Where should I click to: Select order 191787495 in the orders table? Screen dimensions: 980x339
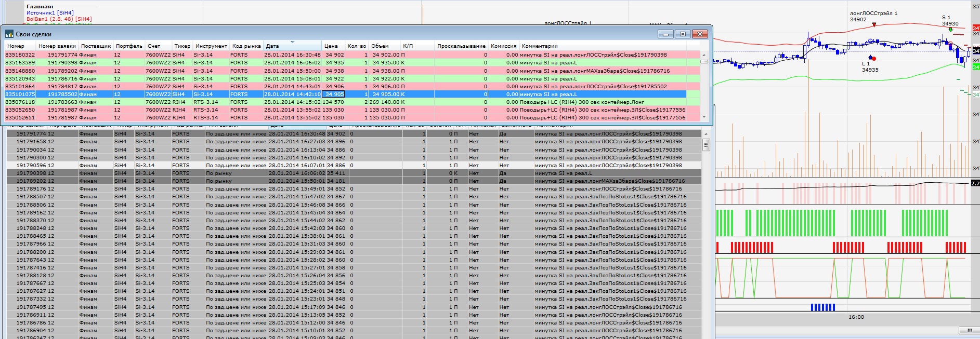pyautogui.click(x=354, y=307)
